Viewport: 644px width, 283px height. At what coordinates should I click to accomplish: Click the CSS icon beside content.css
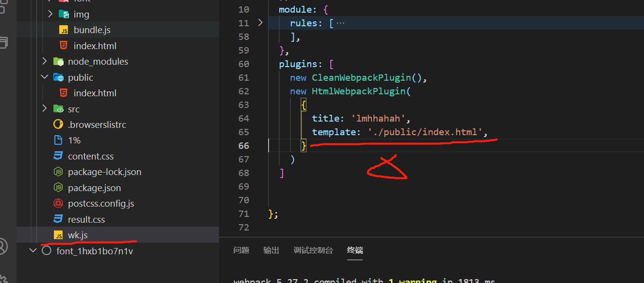58,156
